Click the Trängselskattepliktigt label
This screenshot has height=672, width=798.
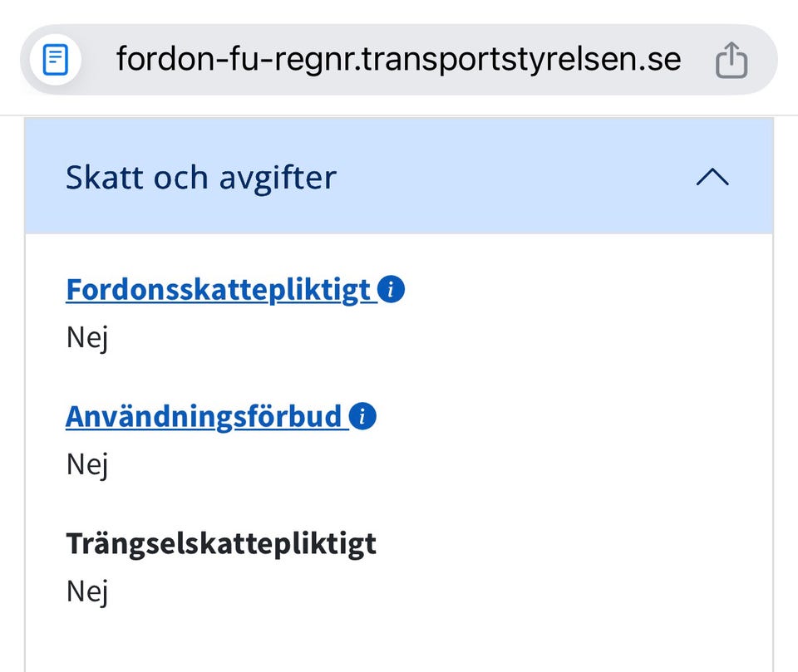pyautogui.click(x=221, y=543)
